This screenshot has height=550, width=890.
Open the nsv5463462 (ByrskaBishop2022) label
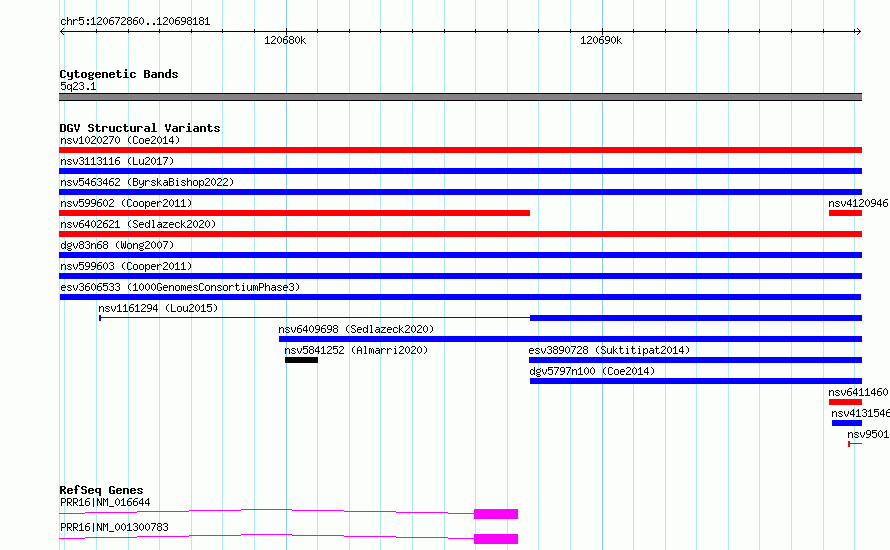pos(147,182)
